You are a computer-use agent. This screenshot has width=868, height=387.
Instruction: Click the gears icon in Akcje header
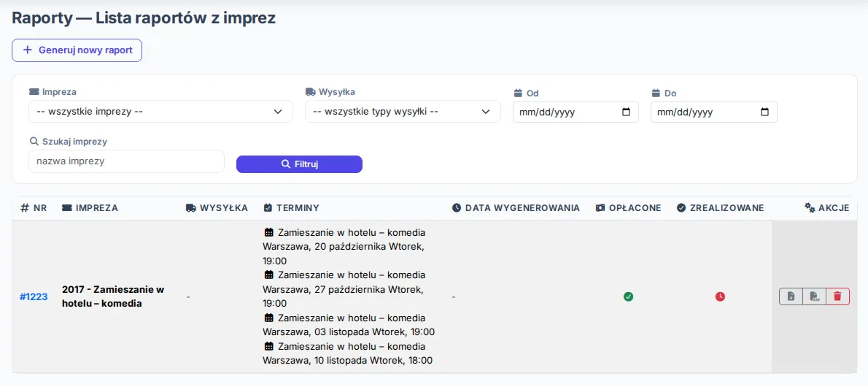point(810,208)
